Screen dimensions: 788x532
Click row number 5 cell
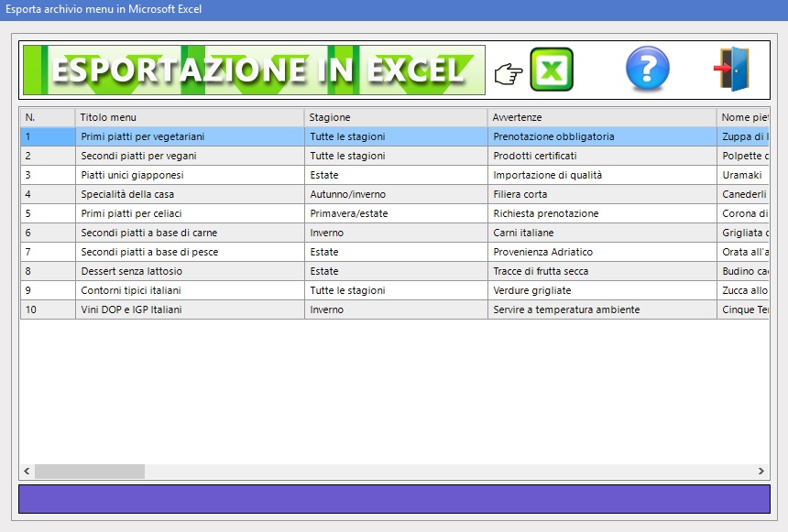(x=48, y=213)
